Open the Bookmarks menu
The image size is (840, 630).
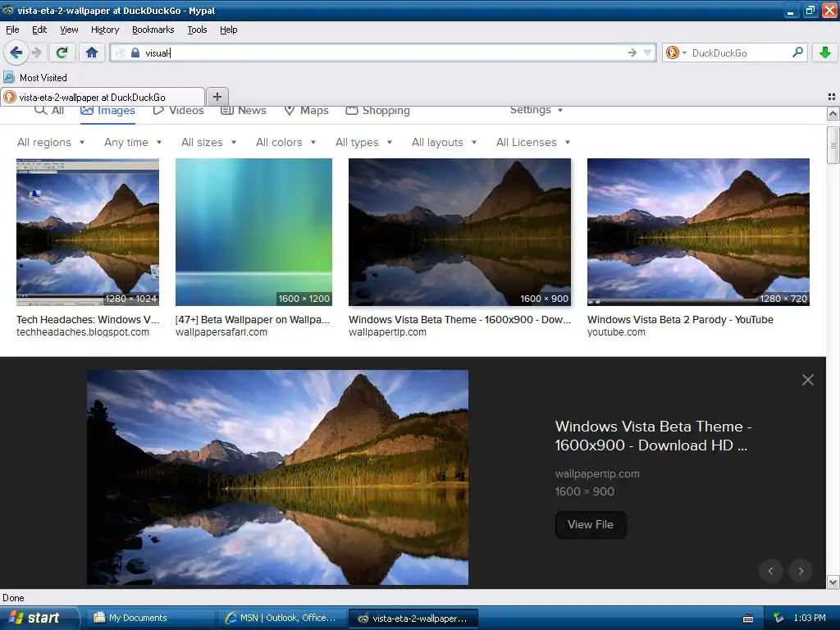click(x=153, y=30)
